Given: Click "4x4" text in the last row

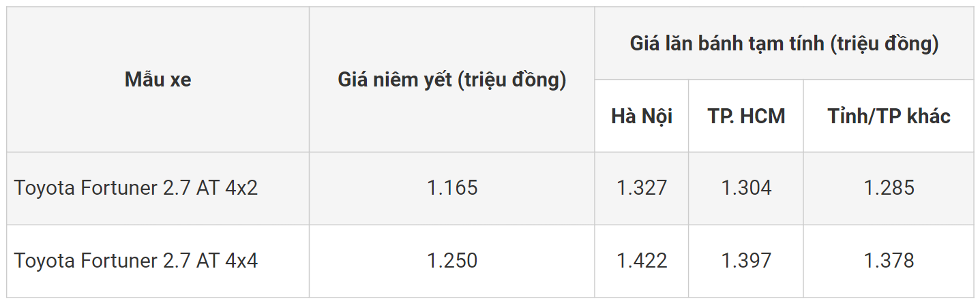Looking at the screenshot, I should click(243, 261).
